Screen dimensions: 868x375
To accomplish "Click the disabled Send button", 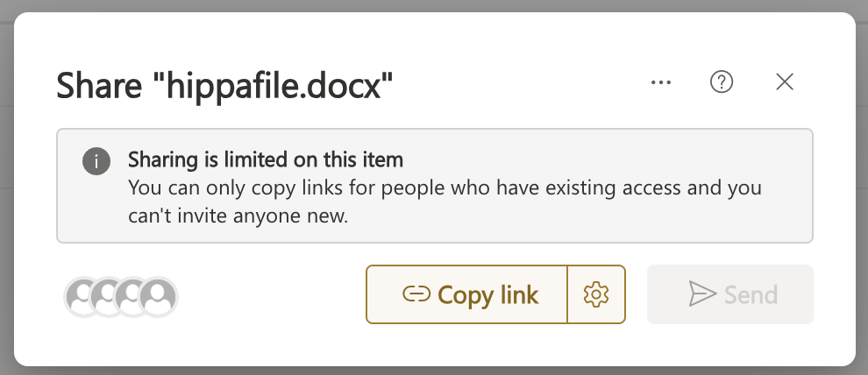I will tap(729, 294).
